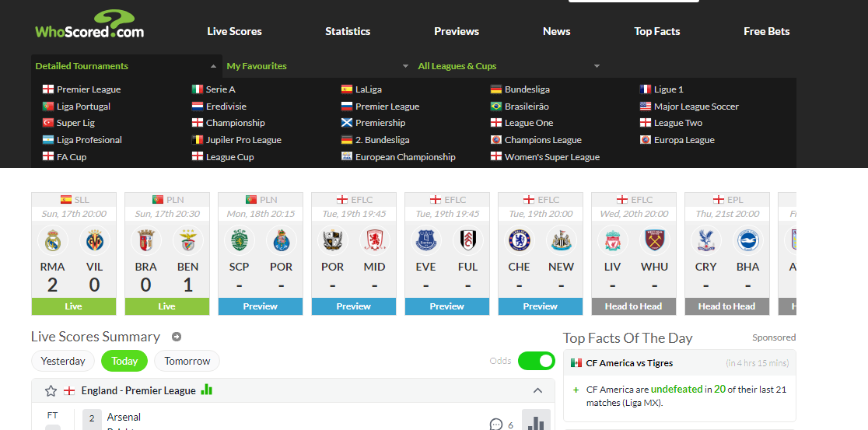Click the Port Vale crest in POR–MID card
868x430 pixels.
tap(333, 241)
